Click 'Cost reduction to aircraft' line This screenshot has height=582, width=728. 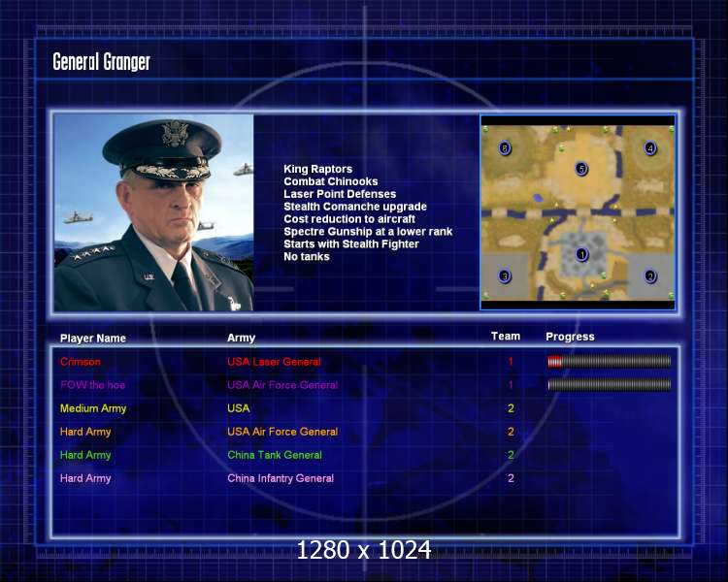349,219
